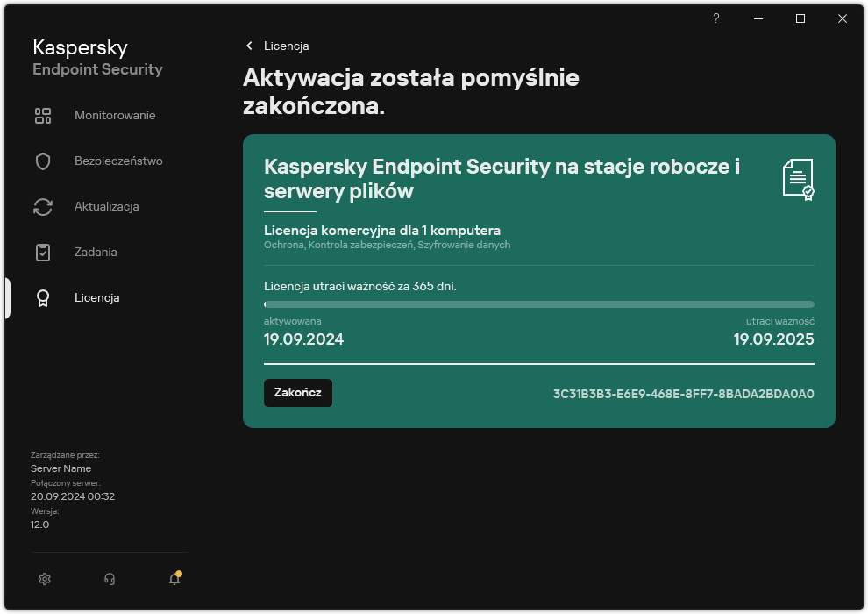Click the license certificate icon on the card
Image resolution: width=868 pixels, height=614 pixels.
pos(796,178)
